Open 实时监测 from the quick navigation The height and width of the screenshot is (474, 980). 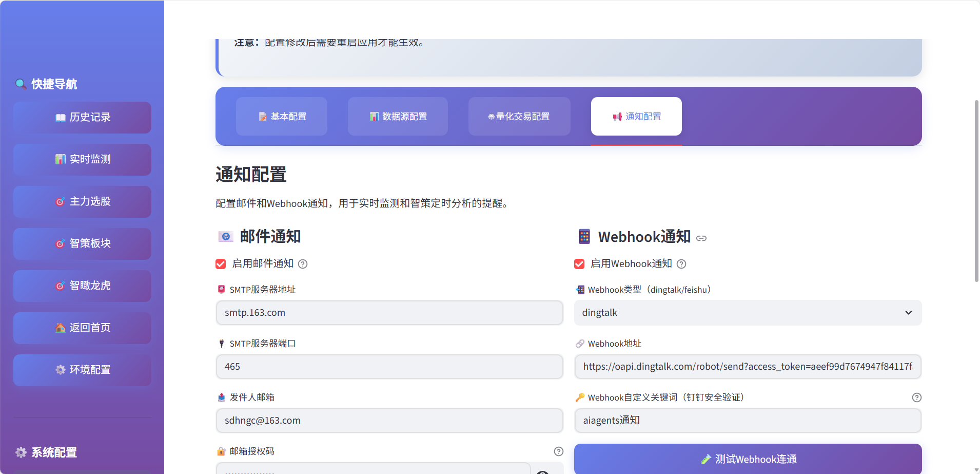(x=82, y=160)
